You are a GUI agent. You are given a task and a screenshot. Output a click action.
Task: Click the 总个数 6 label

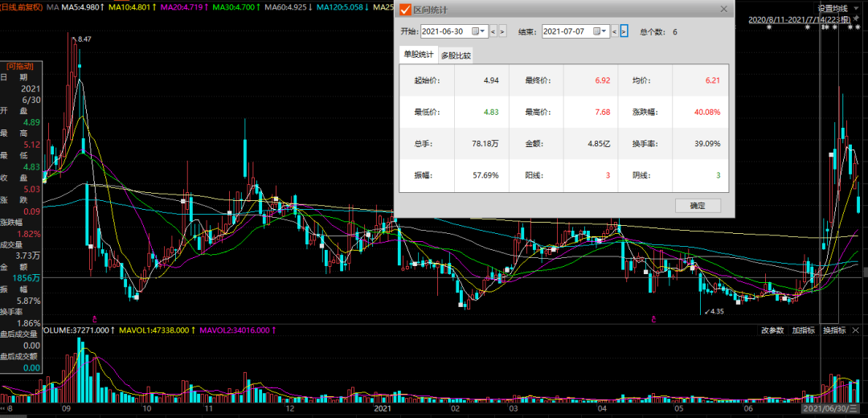click(x=658, y=31)
